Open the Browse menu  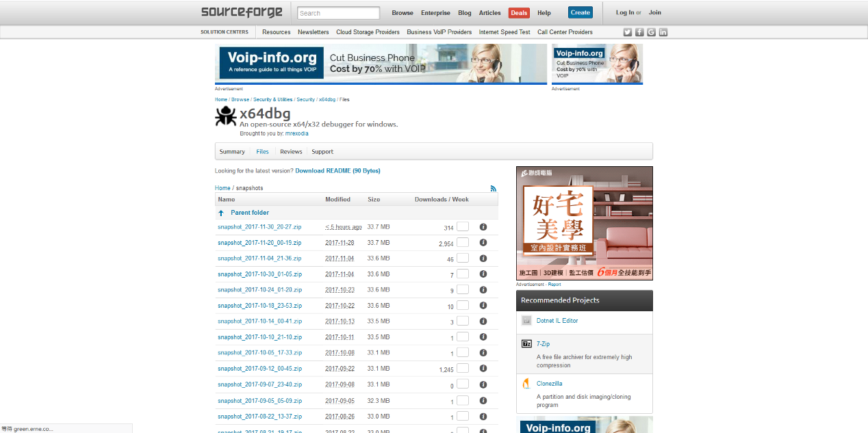pos(403,13)
